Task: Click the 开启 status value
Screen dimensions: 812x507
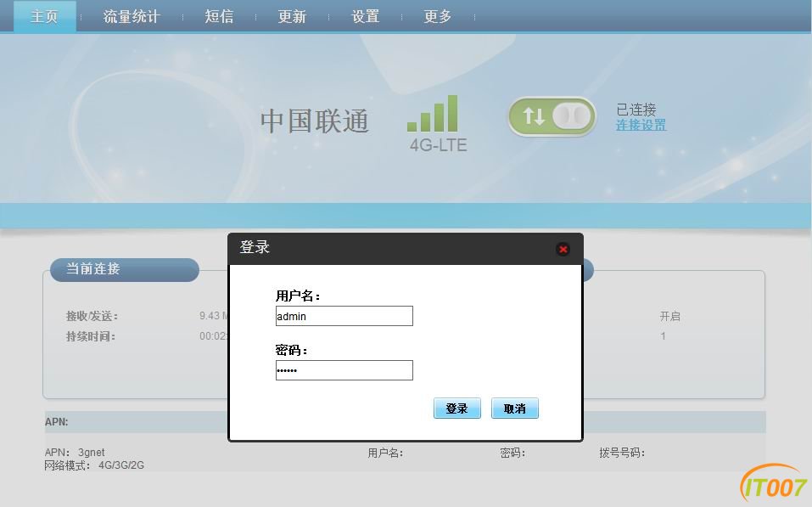Action: click(x=669, y=316)
